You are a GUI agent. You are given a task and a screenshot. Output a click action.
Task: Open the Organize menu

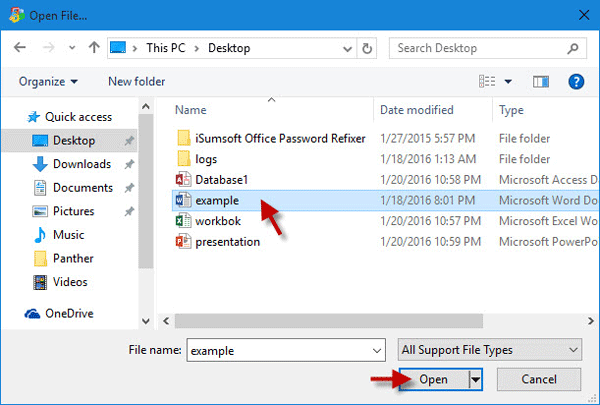48,82
